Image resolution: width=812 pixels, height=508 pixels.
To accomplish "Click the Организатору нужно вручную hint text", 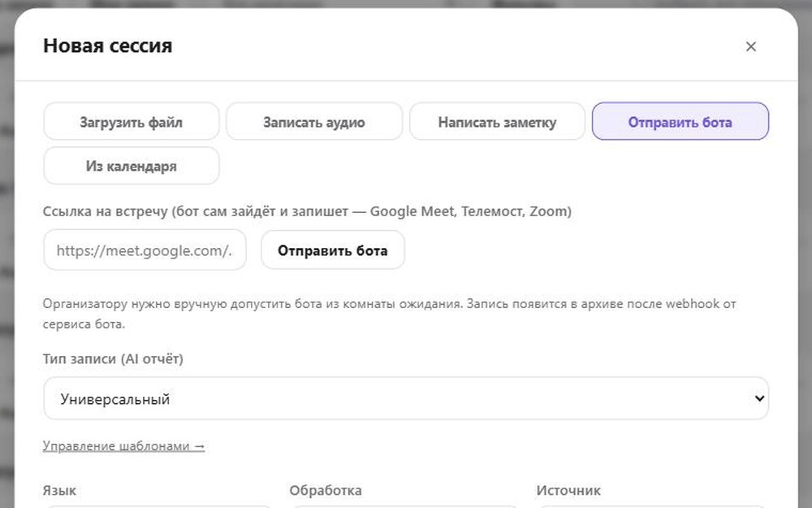I will point(390,314).
